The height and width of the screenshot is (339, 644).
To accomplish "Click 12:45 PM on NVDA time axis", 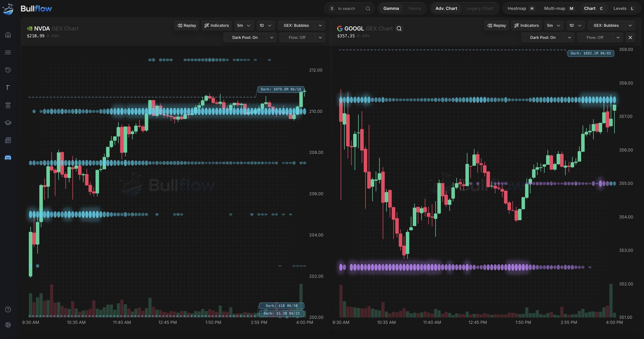I will tap(167, 322).
